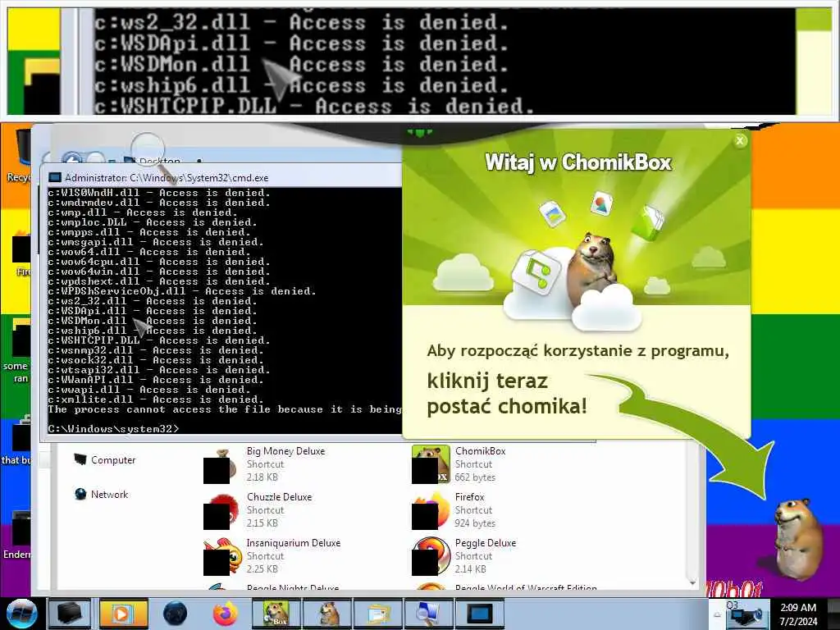Image resolution: width=840 pixels, height=630 pixels.
Task: Select the Firefox desktop icon at left edge
Action: tap(21, 253)
